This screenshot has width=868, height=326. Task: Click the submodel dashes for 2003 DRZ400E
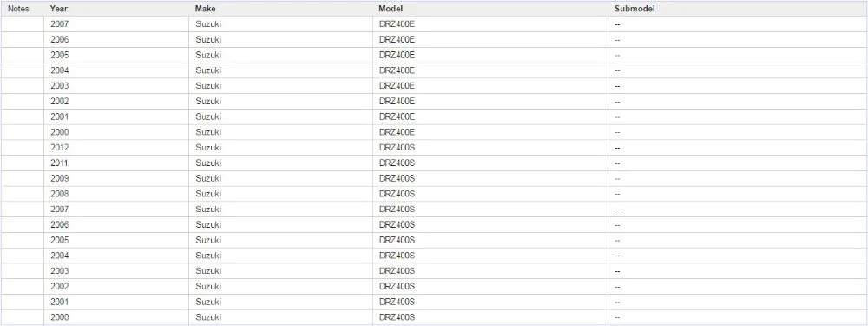(617, 86)
